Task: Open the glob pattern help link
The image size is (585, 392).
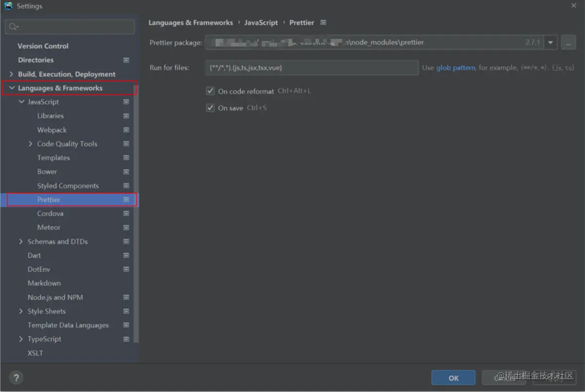Action: coord(456,68)
